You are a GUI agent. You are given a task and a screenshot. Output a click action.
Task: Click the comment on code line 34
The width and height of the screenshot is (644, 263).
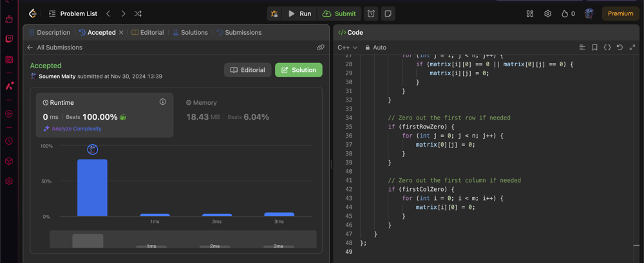[x=449, y=118]
